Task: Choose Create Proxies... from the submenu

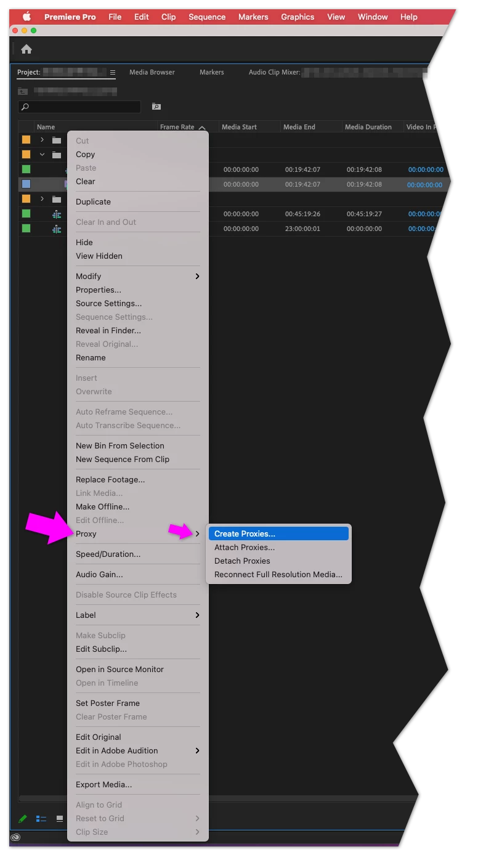Action: click(278, 533)
